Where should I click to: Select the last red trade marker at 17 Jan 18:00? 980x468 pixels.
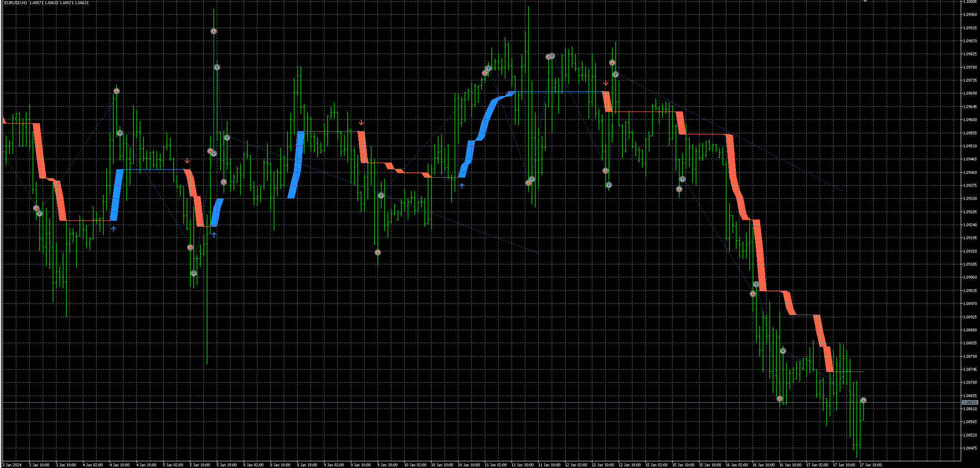[863, 401]
